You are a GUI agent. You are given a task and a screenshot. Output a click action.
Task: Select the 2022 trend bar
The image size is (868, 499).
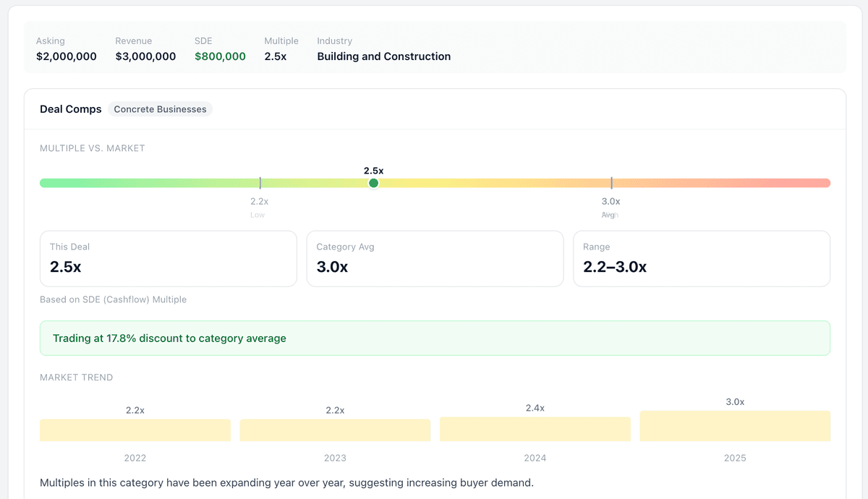click(135, 430)
